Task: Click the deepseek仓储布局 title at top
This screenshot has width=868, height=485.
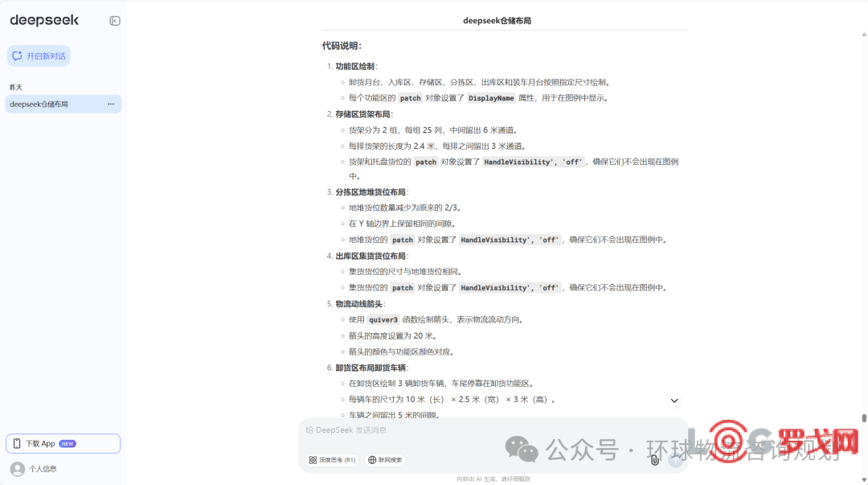Action: 497,21
